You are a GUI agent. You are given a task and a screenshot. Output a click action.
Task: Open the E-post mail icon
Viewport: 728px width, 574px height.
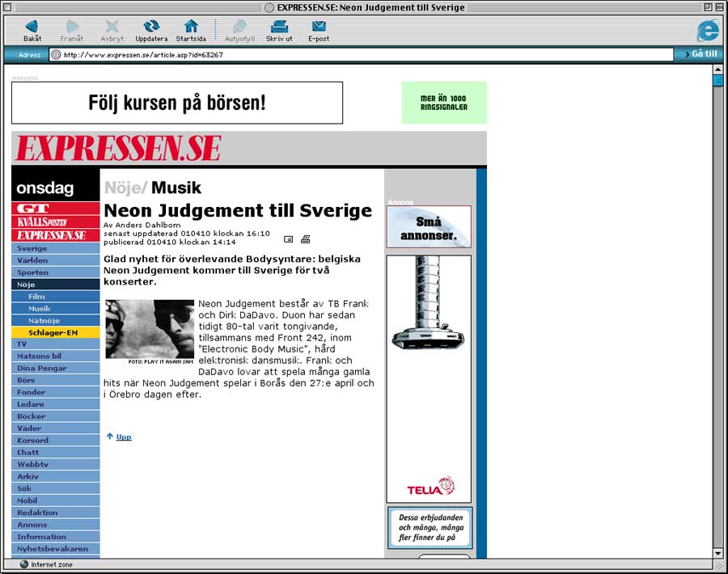click(319, 31)
